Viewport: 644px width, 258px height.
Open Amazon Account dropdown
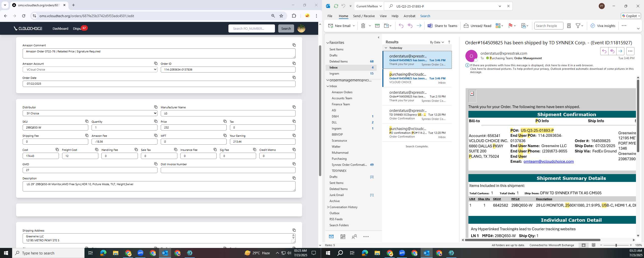point(90,70)
